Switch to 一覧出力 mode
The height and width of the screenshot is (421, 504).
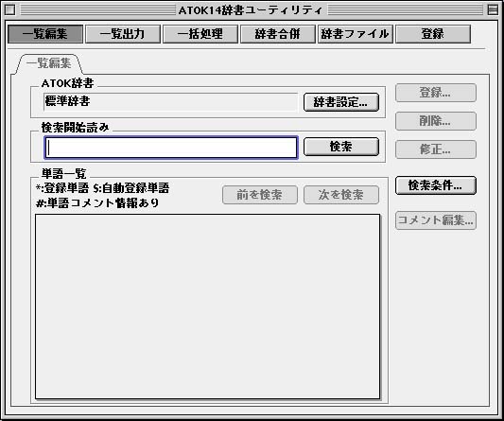point(123,34)
